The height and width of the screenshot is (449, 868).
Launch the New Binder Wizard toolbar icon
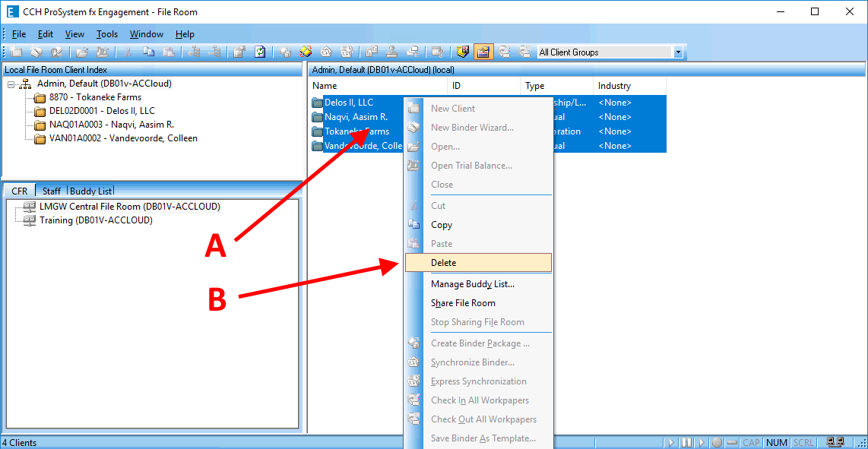coord(36,52)
